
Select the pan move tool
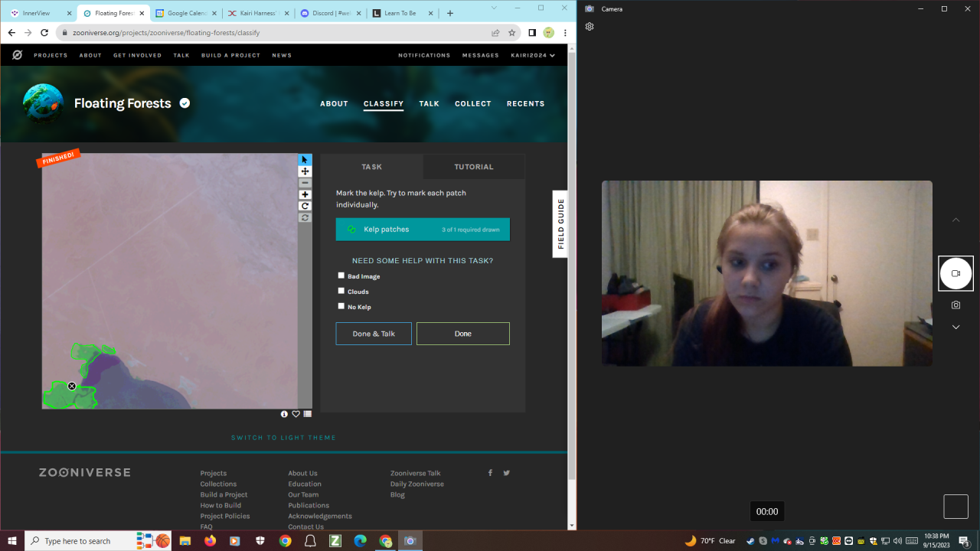tap(305, 171)
